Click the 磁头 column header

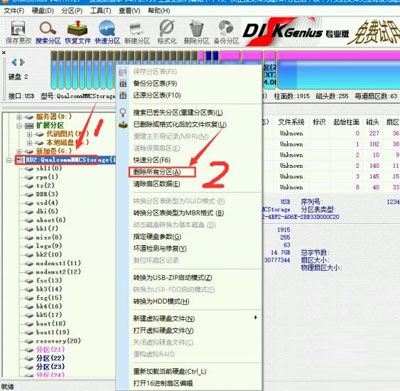pyautogui.click(x=372, y=122)
